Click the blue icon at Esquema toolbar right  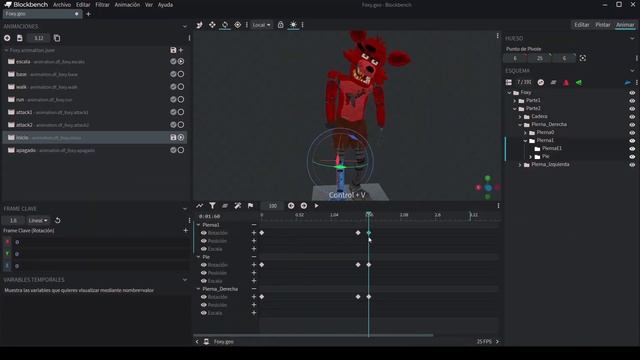coord(628,82)
